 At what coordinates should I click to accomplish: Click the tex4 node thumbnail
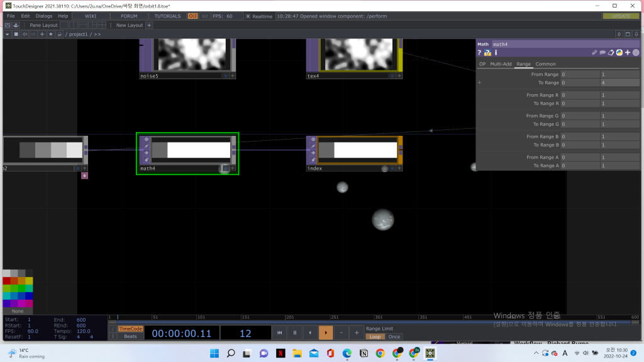coord(358,54)
